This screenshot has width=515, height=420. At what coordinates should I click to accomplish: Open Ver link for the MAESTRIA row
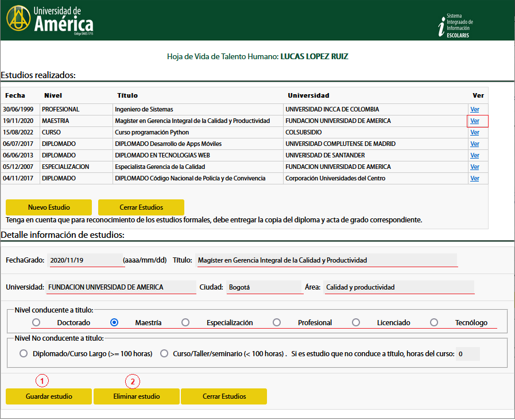click(x=475, y=121)
